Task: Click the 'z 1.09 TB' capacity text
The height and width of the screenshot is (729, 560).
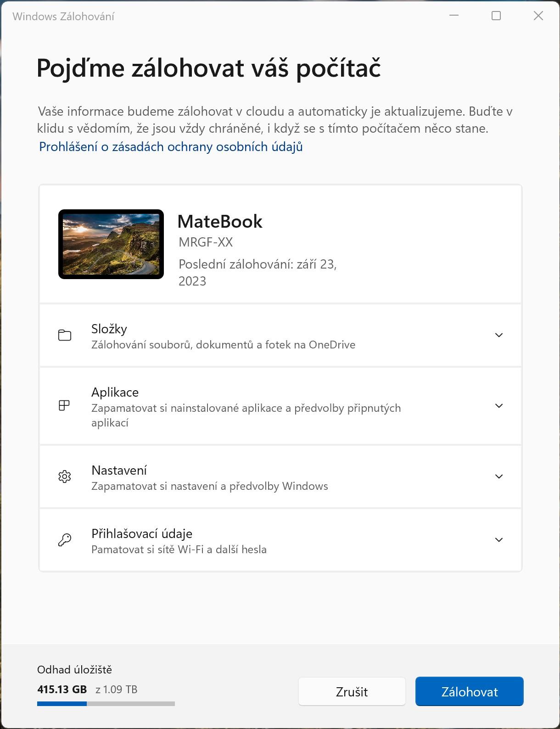Action: (117, 689)
